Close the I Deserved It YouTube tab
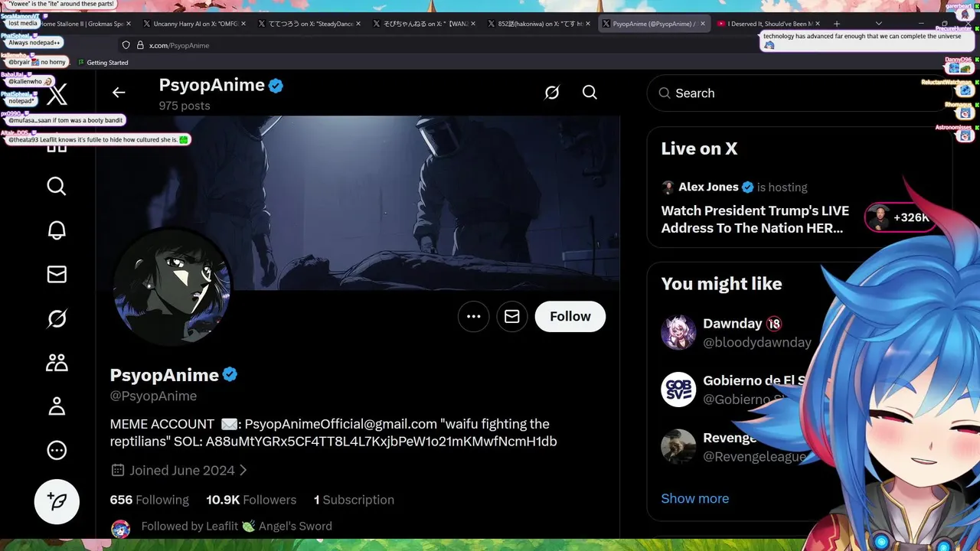The image size is (980, 551). [x=818, y=24]
